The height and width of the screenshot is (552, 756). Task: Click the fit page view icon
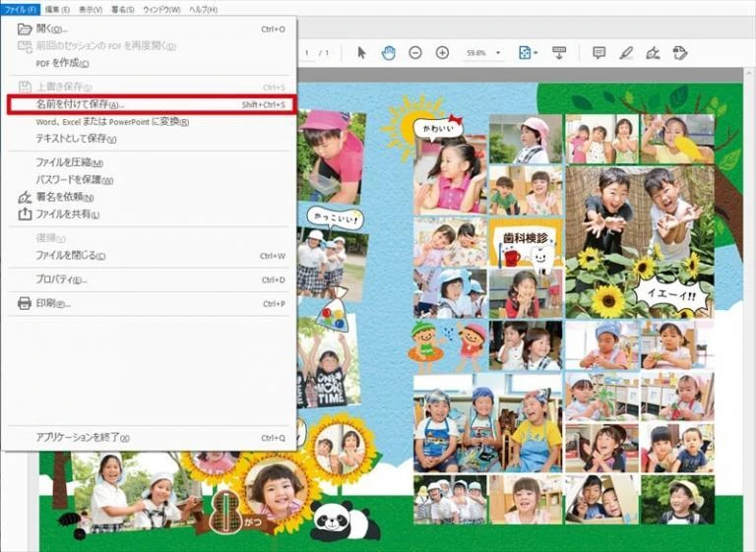(x=525, y=52)
